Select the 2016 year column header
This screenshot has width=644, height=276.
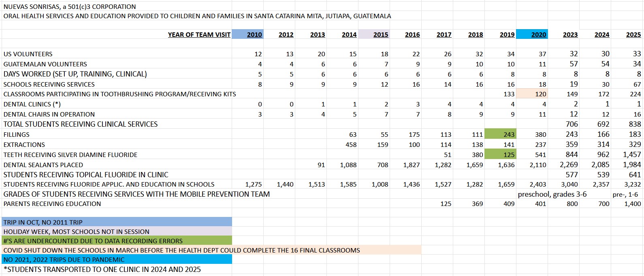click(412, 35)
